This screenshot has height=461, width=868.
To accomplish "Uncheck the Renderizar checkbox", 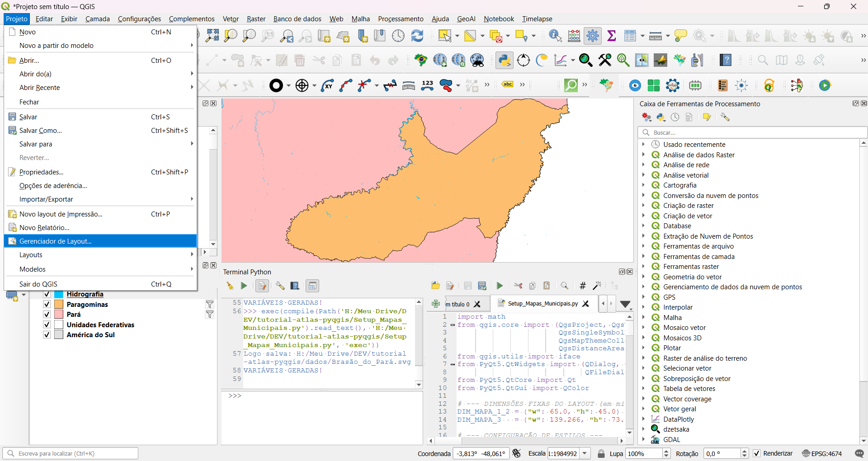I will tap(757, 453).
